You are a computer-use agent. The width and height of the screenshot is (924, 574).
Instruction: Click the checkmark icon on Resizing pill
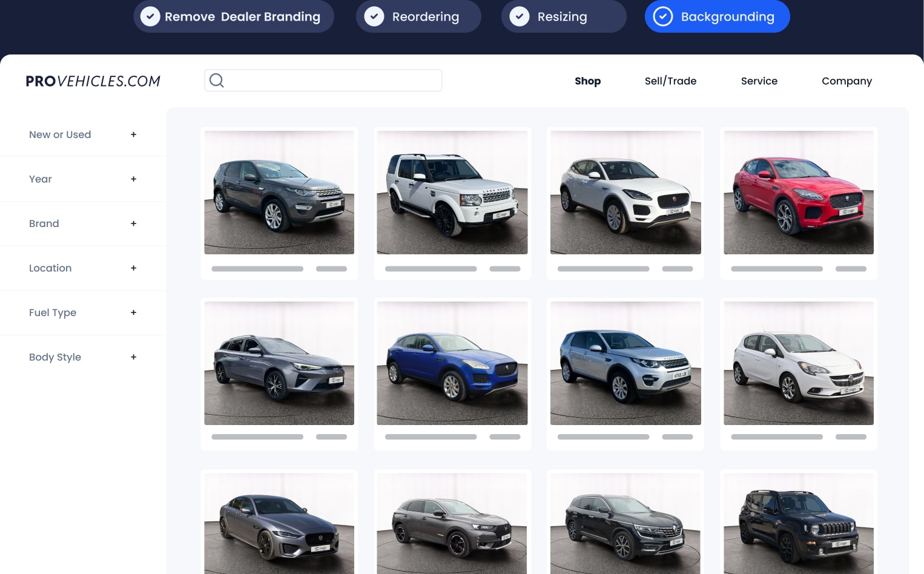point(520,16)
